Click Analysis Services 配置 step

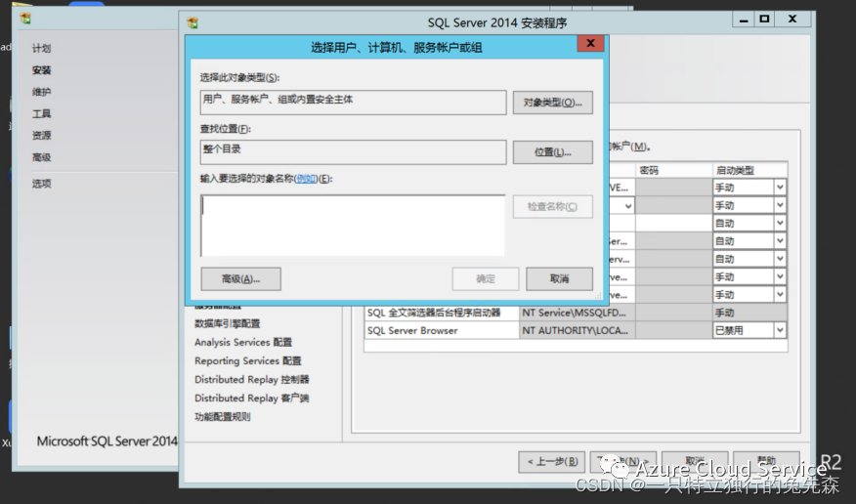click(x=243, y=342)
